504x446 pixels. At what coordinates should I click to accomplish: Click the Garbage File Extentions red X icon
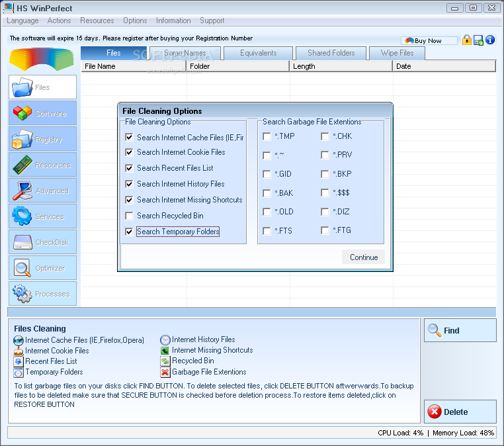[165, 373]
